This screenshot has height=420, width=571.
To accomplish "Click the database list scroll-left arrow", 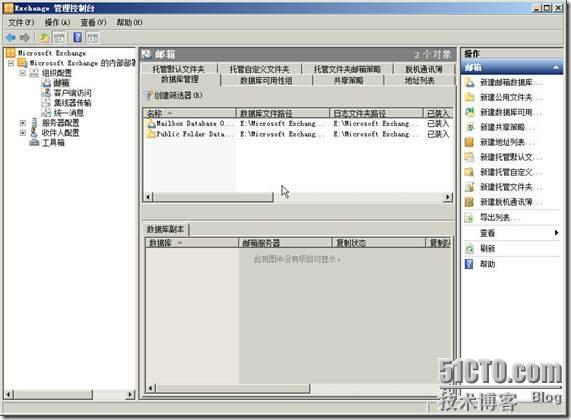I will [149, 197].
